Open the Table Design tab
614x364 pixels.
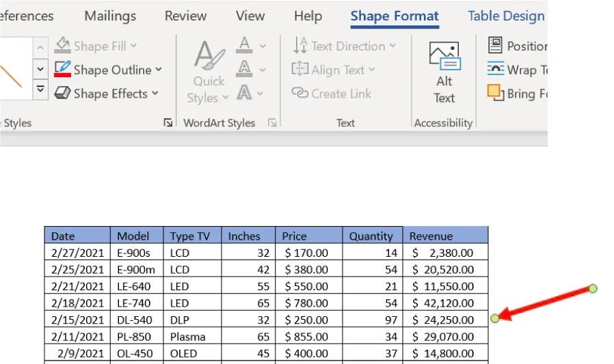coord(506,16)
